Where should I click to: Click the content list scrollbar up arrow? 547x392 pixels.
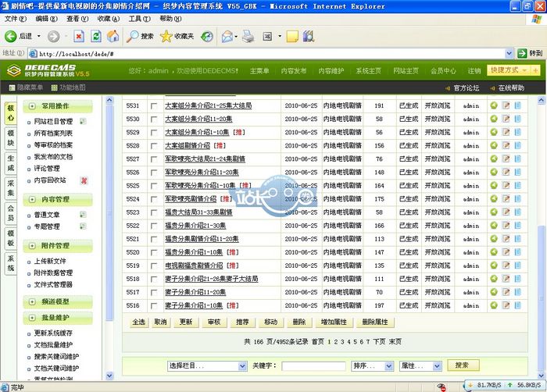click(541, 101)
